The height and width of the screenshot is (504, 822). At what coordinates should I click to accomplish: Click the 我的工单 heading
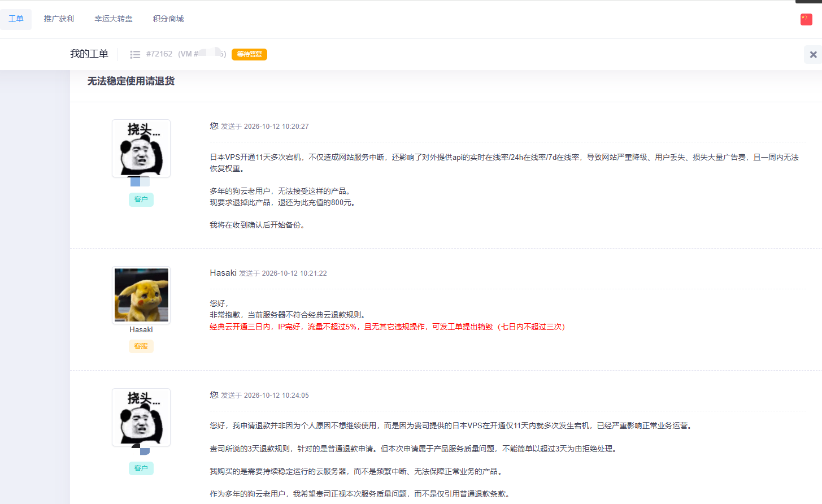tap(89, 54)
